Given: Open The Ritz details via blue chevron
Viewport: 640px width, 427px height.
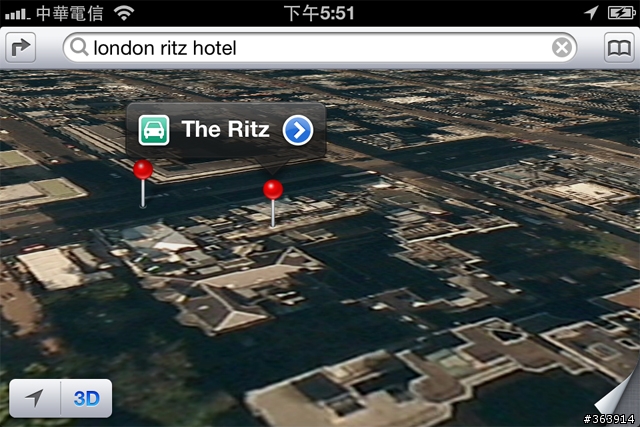Looking at the screenshot, I should pyautogui.click(x=298, y=130).
